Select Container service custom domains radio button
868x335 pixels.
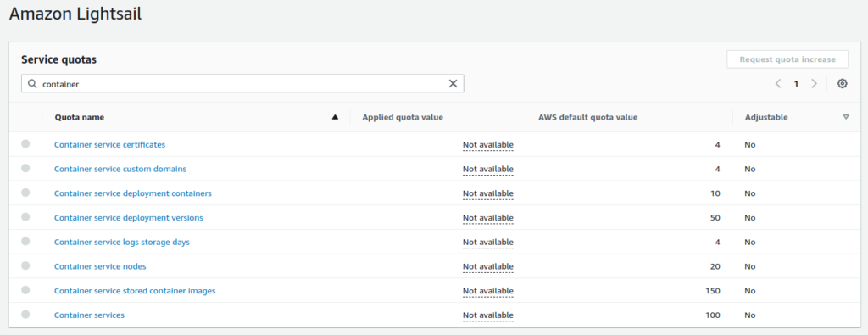pos(25,168)
